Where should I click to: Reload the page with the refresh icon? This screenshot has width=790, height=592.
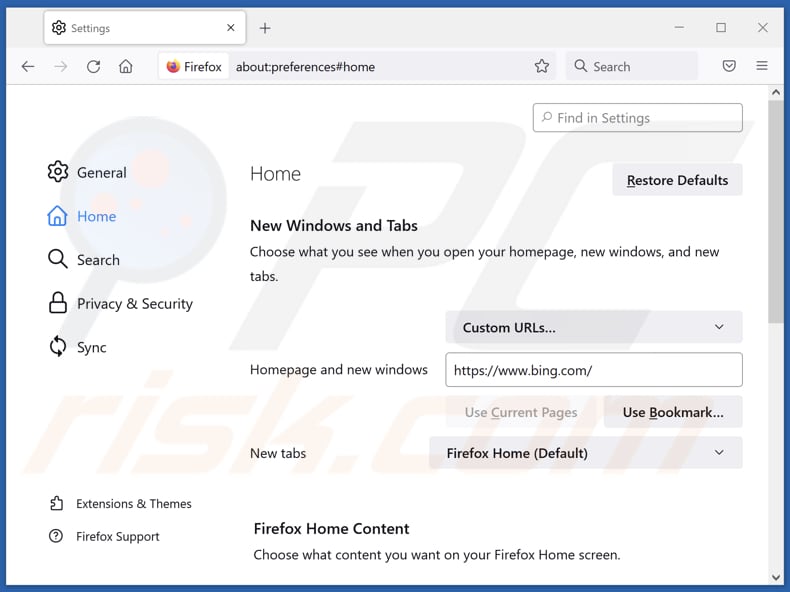click(93, 67)
